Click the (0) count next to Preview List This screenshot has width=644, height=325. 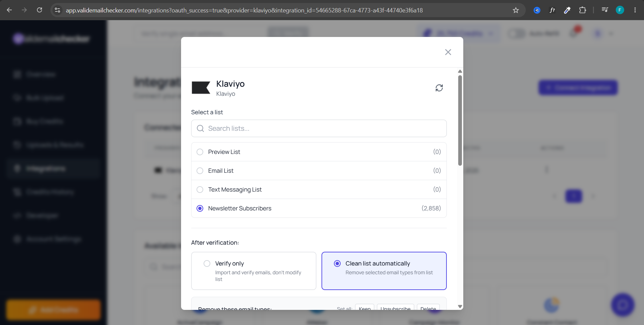point(437,152)
